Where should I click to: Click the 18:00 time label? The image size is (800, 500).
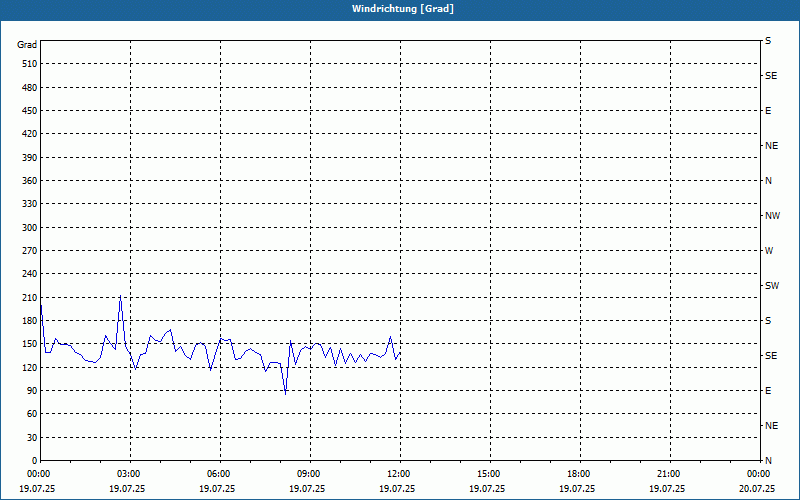[x=577, y=474]
